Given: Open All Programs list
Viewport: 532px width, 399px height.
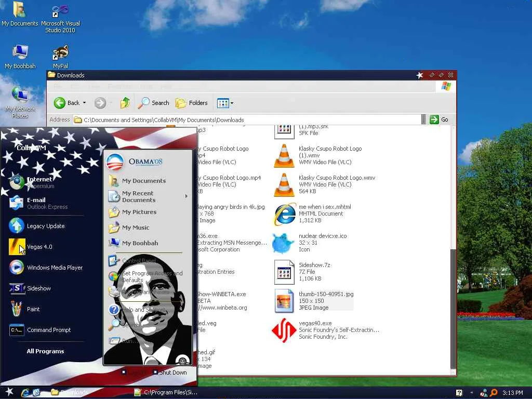Looking at the screenshot, I should pos(45,351).
